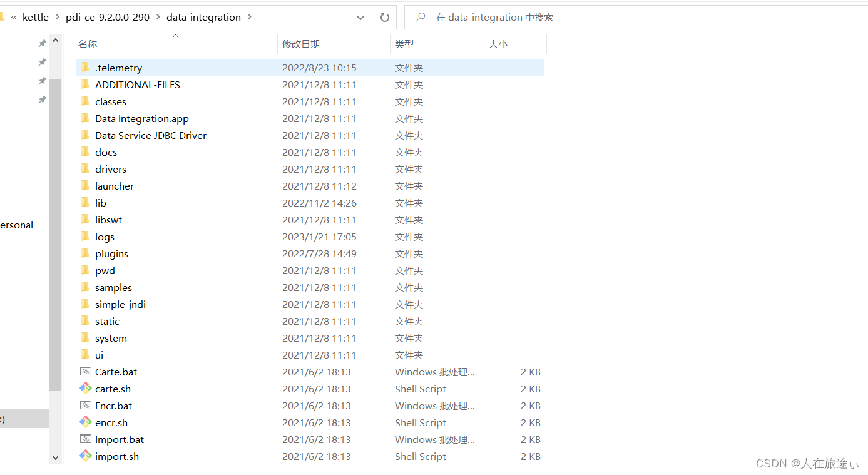Select the Data Integration.app folder icon
Screen dimensions: 868x475
point(85,118)
